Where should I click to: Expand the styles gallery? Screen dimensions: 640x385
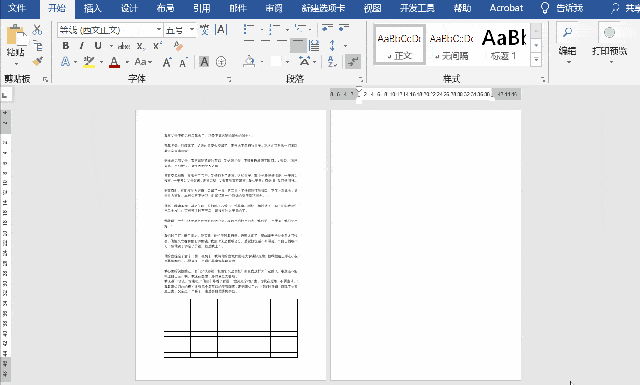[x=536, y=60]
